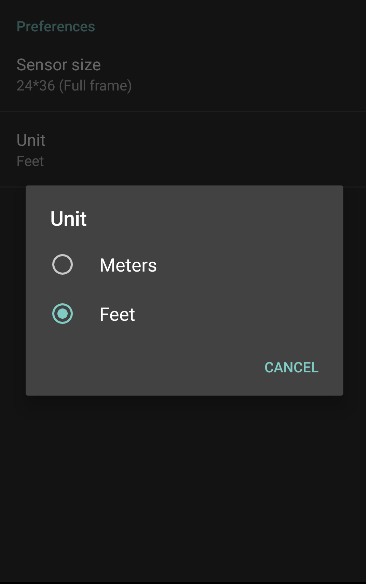Open the Unit preference row behind the dialog
Image resolution: width=366 pixels, height=584 pixels.
coord(183,150)
